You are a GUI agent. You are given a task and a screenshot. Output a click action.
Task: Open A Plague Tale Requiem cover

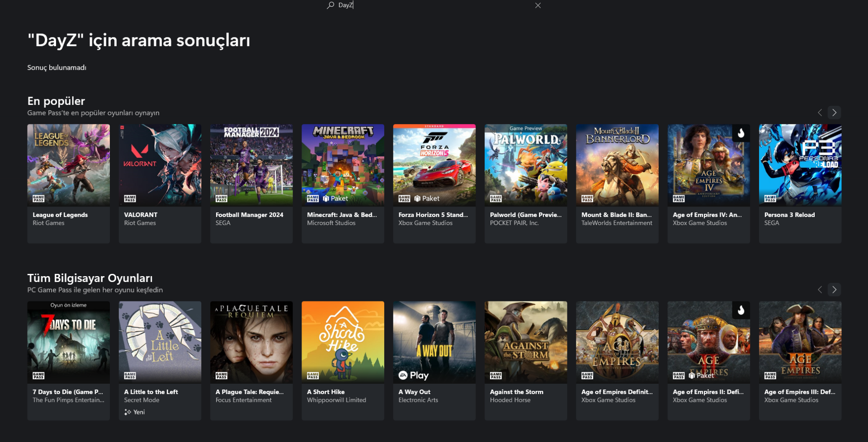click(251, 343)
